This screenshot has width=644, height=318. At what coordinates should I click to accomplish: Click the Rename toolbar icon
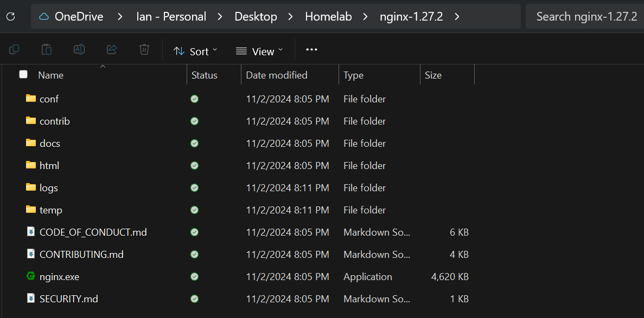click(79, 50)
